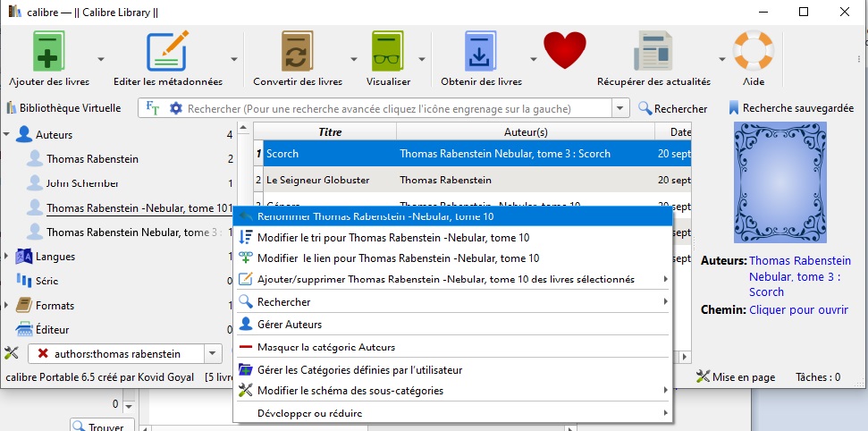Open dropdown arrow next to Obtenir des livres
The image size is (868, 431).
534,59
